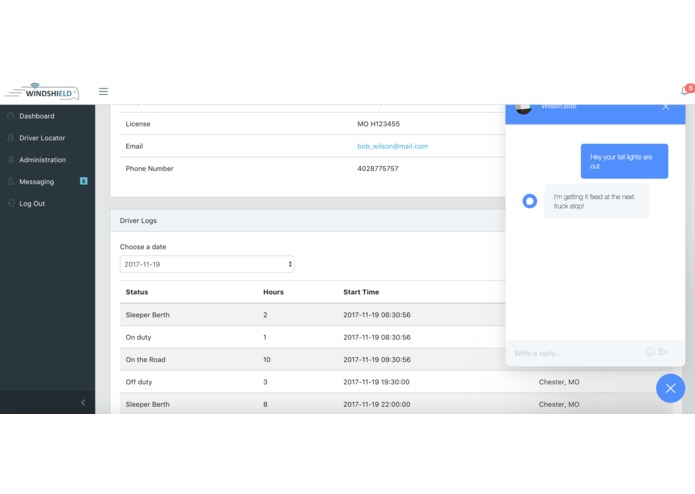Viewport: 695px width, 494px height.
Task: Click start time 2017-11-19 19:30:00
Action: tap(376, 382)
